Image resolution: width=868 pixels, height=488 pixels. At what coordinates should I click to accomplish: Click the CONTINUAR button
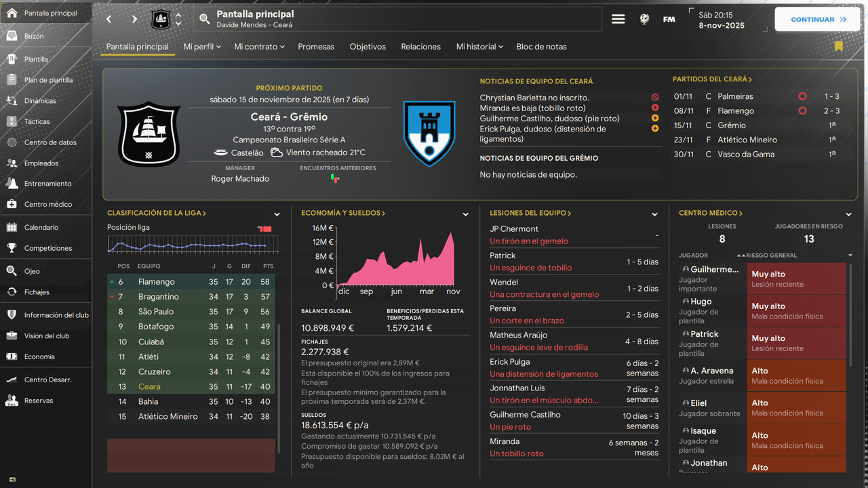tap(818, 20)
